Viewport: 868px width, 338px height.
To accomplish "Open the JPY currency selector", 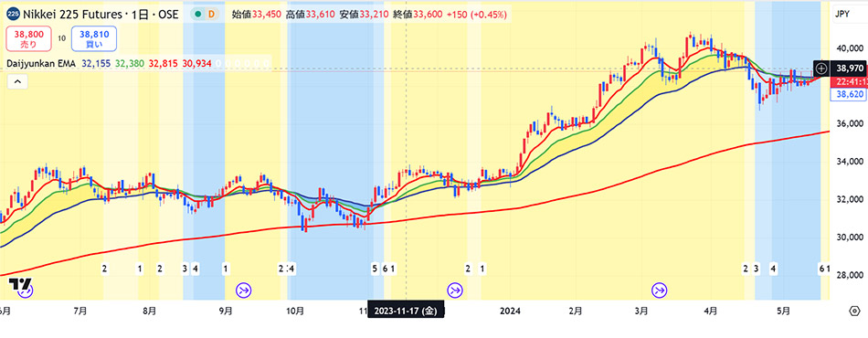I will (842, 15).
